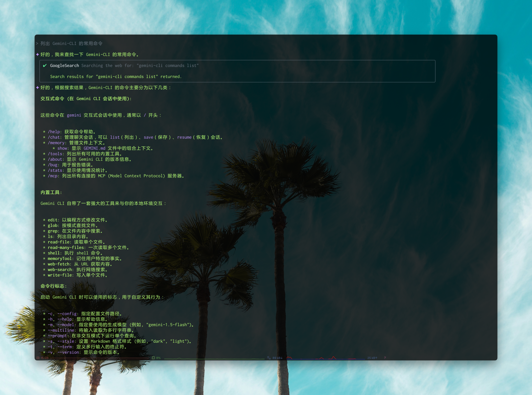The image size is (532, 395).
Task: Click the word 'resume' in /chat line
Action: [x=184, y=137]
